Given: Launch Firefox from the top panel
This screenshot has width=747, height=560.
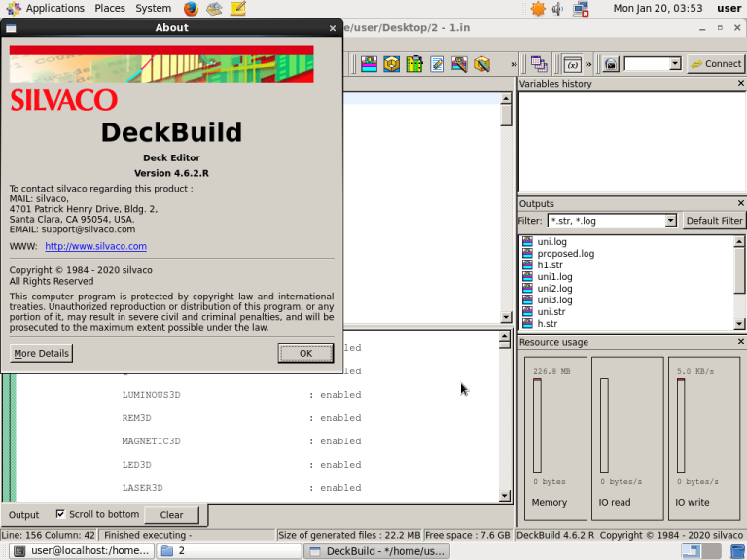Looking at the screenshot, I should (191, 8).
